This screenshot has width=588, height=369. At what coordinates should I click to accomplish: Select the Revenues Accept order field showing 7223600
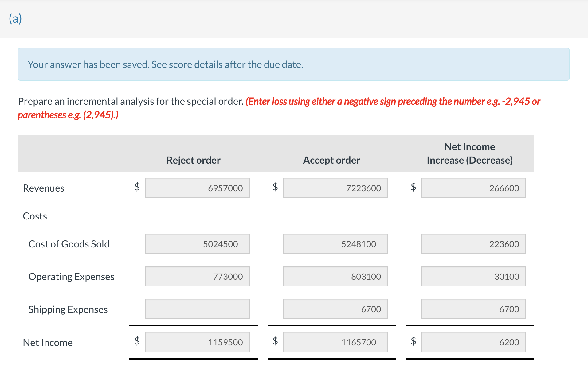click(x=335, y=188)
